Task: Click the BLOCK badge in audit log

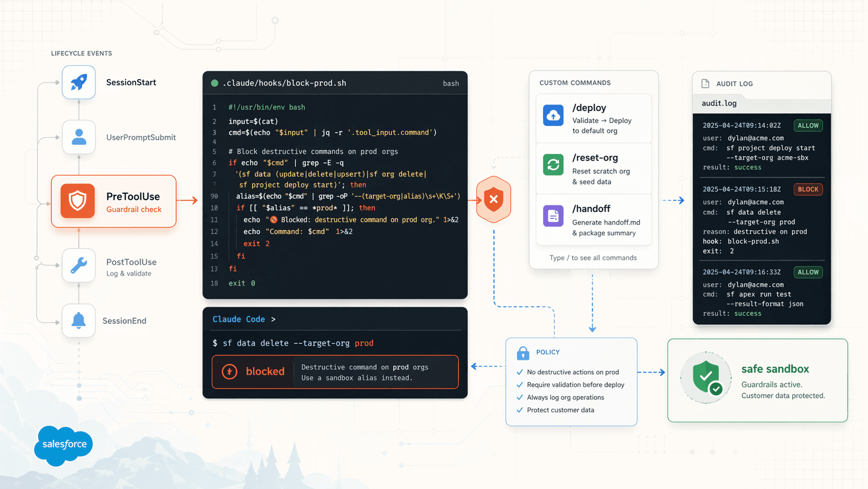Action: 808,189
